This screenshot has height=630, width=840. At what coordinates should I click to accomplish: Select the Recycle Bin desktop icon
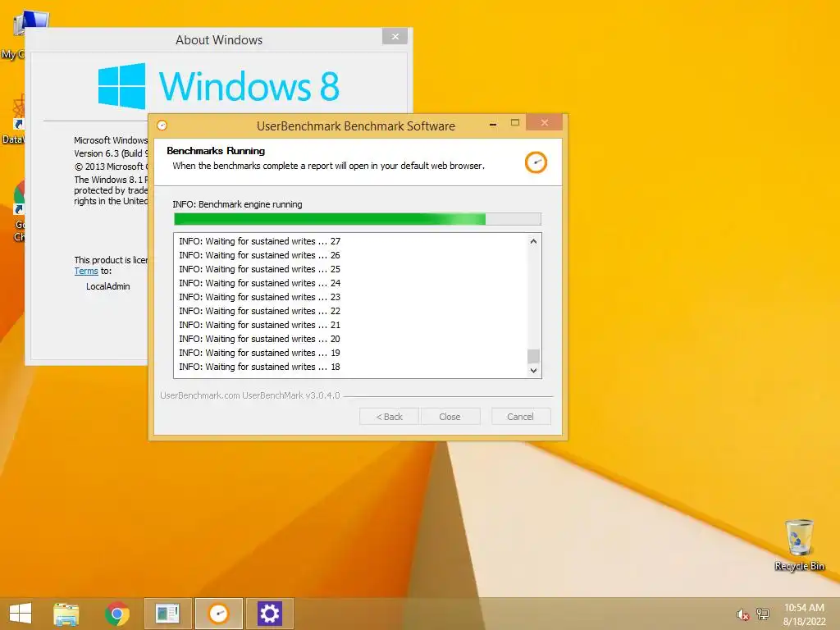point(799,545)
